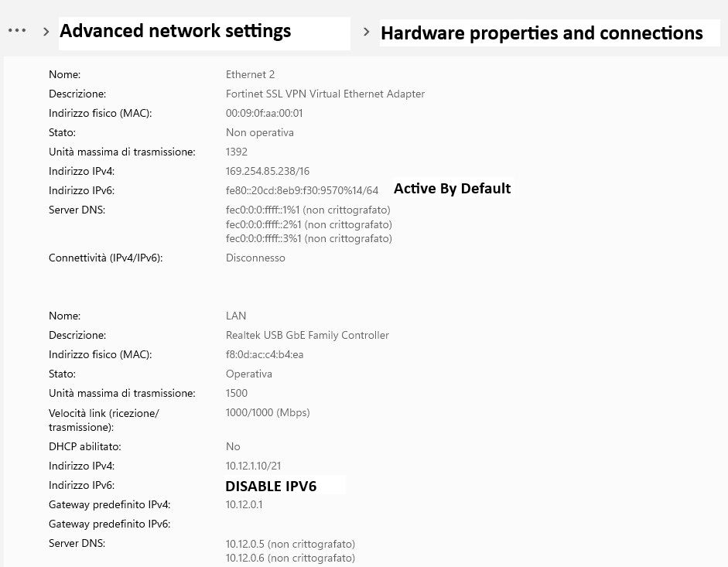Viewport: 728px width, 567px height.
Task: Click the Disconnesso connectivity value
Action: pyautogui.click(x=255, y=258)
